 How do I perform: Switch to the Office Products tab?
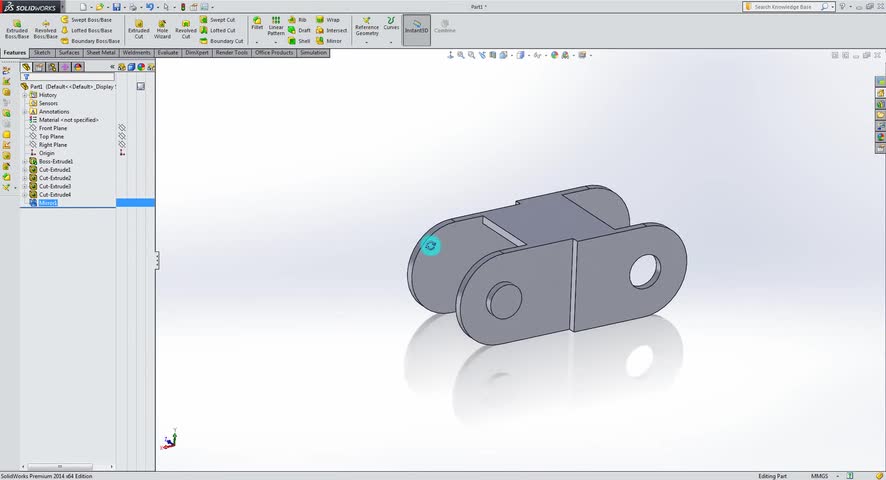click(274, 53)
